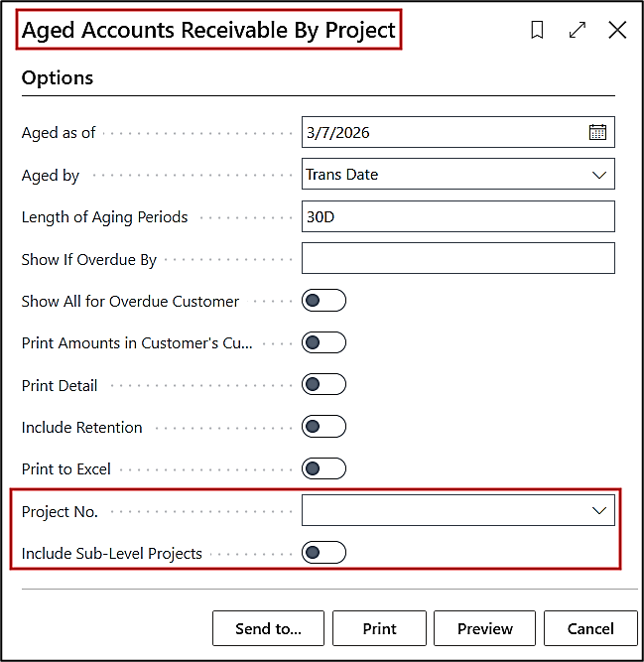Viewport: 644px width, 662px height.
Task: Click the Show If Overdue By field
Action: tap(457, 259)
